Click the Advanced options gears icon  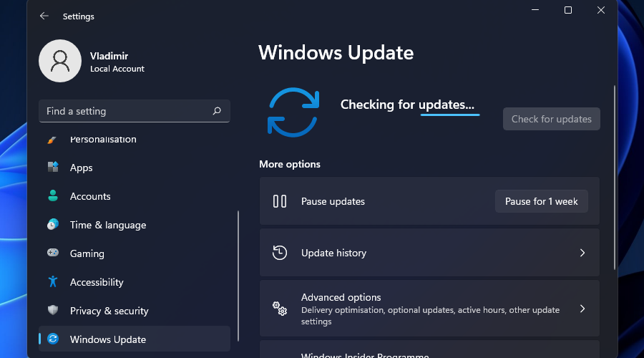280,309
